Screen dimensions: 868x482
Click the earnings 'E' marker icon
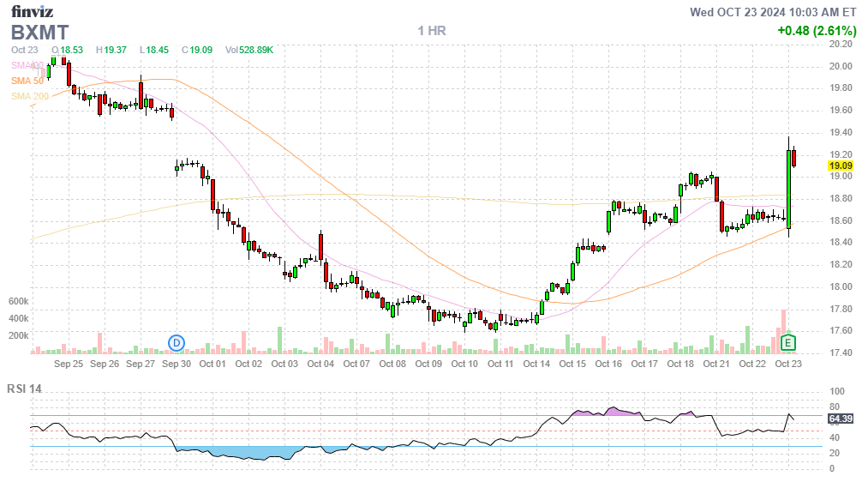789,343
